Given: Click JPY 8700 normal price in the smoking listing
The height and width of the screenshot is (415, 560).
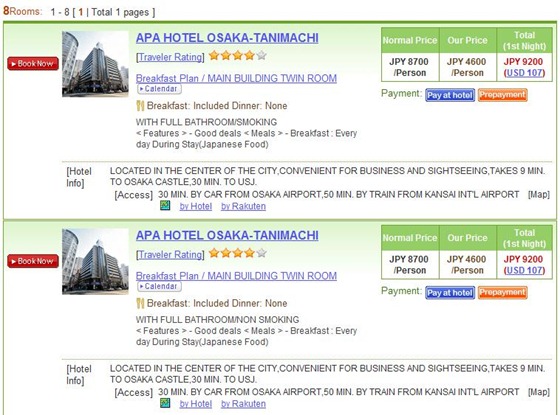Looking at the screenshot, I should click(409, 61).
